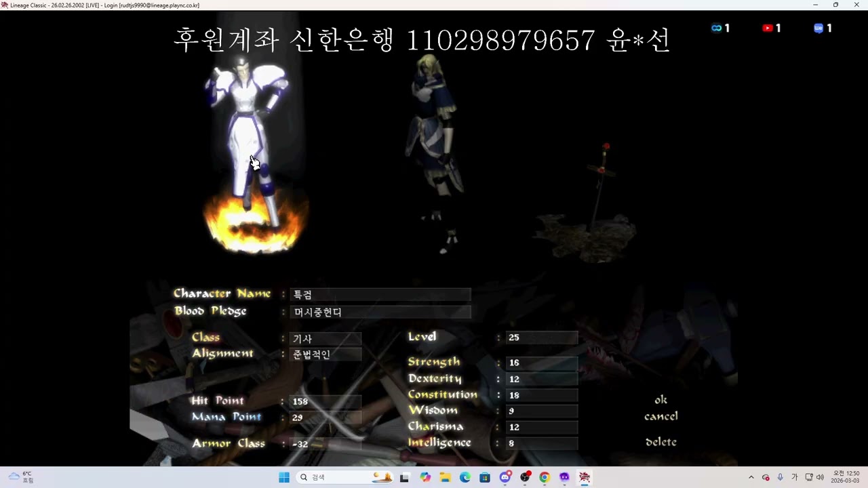Open OBS Studio from the taskbar

pyautogui.click(x=525, y=477)
